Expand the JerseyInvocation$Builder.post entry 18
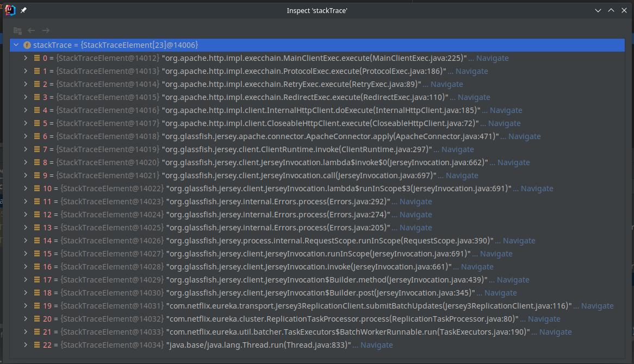 coord(25,292)
